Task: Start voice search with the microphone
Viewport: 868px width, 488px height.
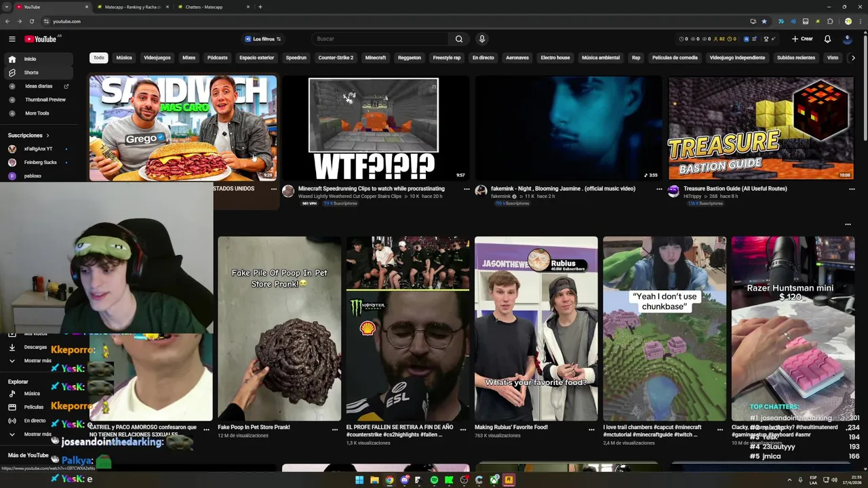Action: coord(481,39)
